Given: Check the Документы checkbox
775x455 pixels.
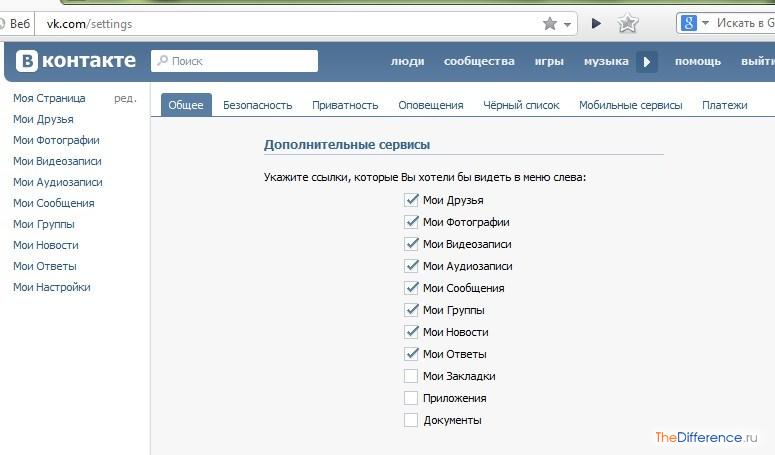Looking at the screenshot, I should (x=411, y=420).
